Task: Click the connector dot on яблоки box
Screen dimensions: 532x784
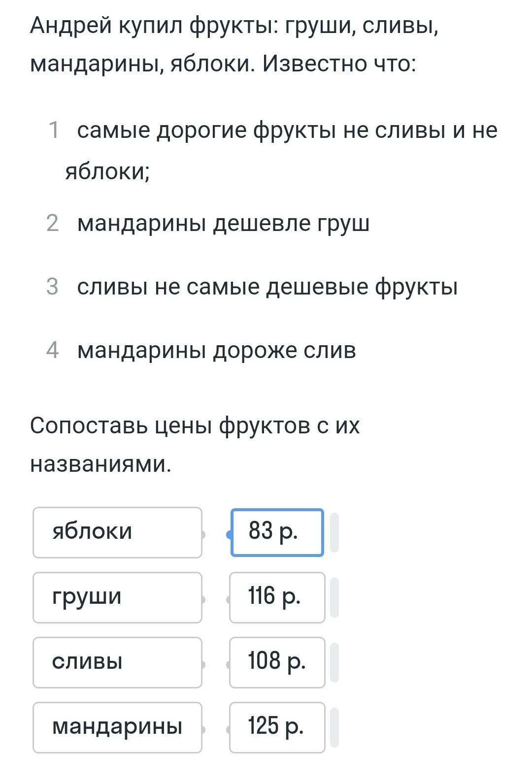Action: coord(202,534)
